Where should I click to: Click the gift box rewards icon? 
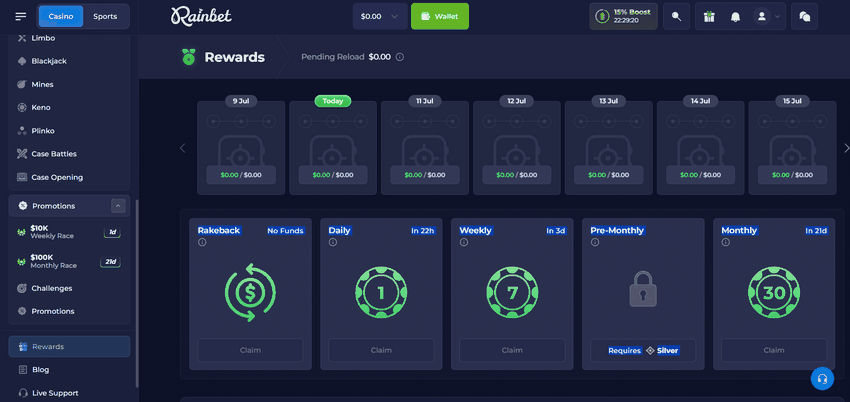709,17
